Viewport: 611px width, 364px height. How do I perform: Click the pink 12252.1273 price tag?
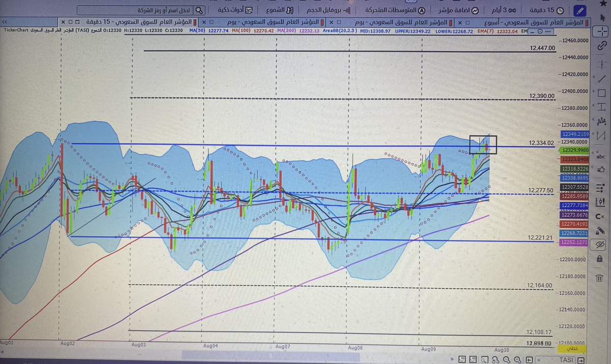(x=574, y=243)
